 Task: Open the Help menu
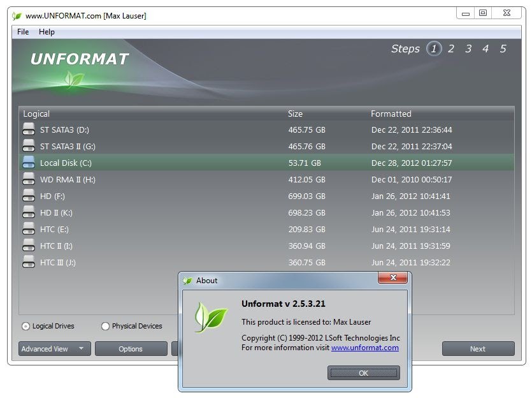(x=47, y=32)
